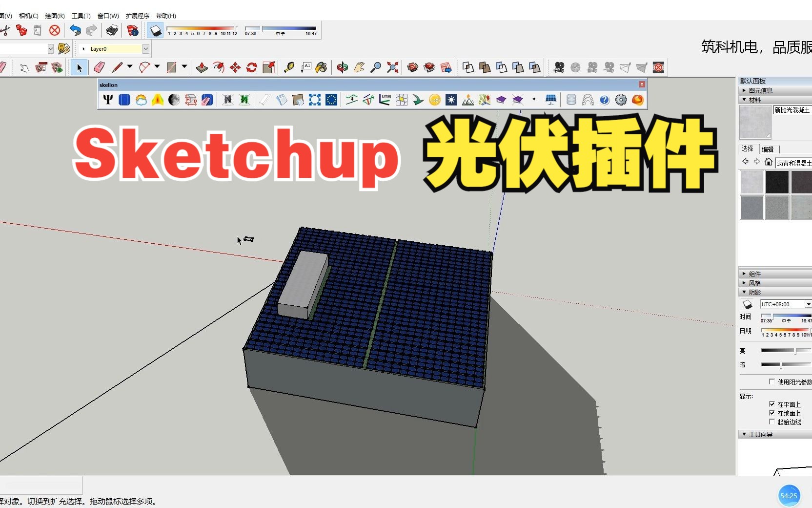Click materials home icon button
This screenshot has height=508, width=812.
point(769,162)
